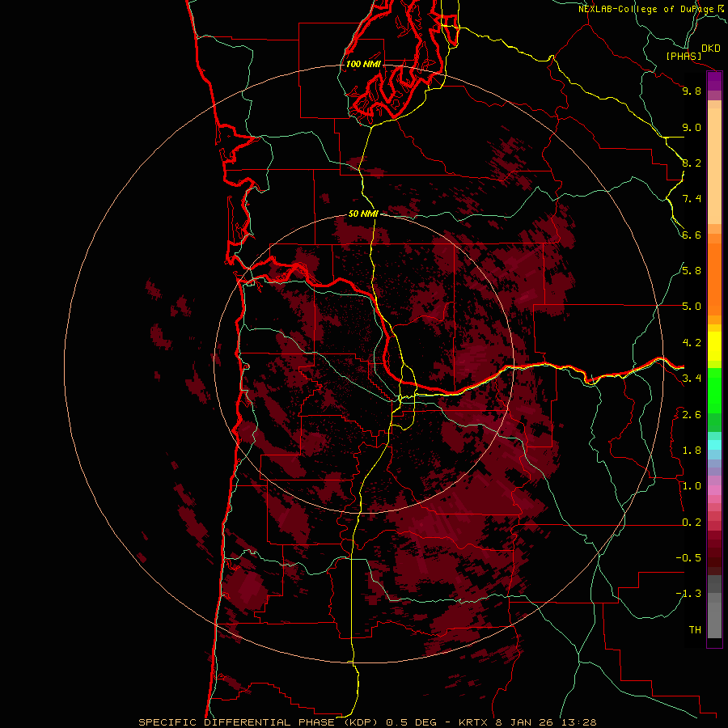Viewport: 728px width, 728px height.
Task: Click the [PHAS] units label
Action: click(684, 56)
